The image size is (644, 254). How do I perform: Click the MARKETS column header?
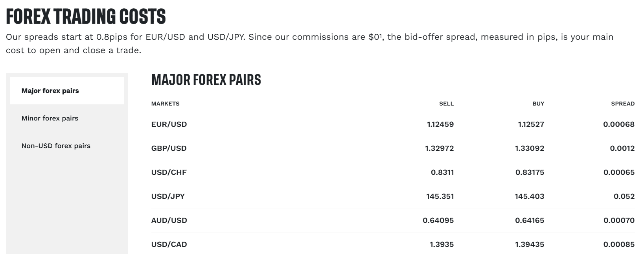[x=166, y=104]
